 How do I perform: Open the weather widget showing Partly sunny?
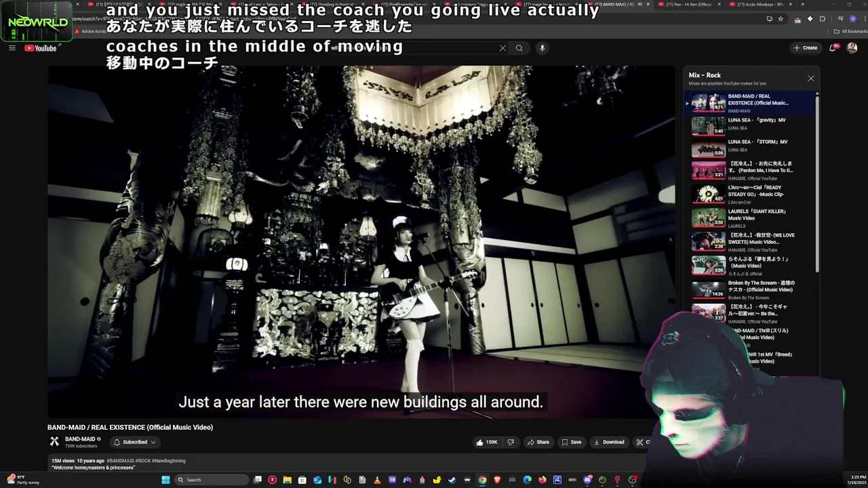(24, 480)
